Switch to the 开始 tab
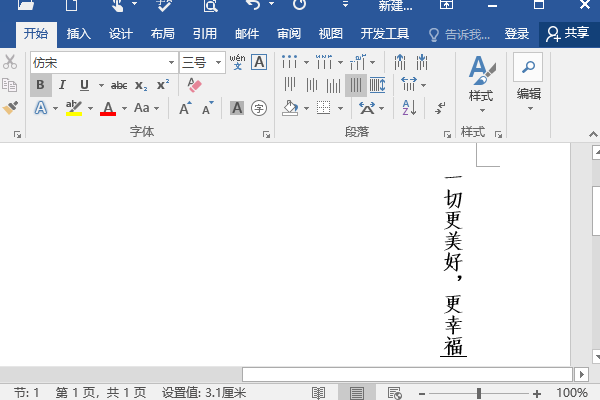This screenshot has height=400, width=600. (x=36, y=34)
